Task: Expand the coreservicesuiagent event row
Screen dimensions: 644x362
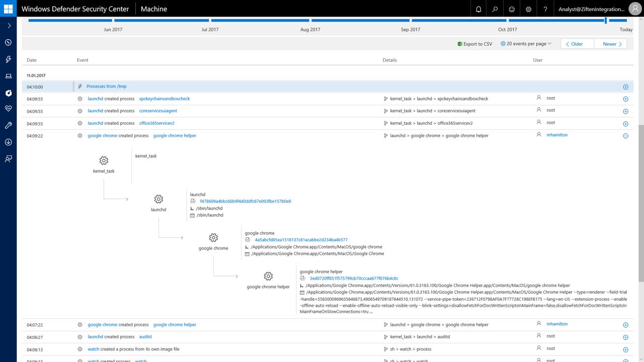Action: (626, 111)
